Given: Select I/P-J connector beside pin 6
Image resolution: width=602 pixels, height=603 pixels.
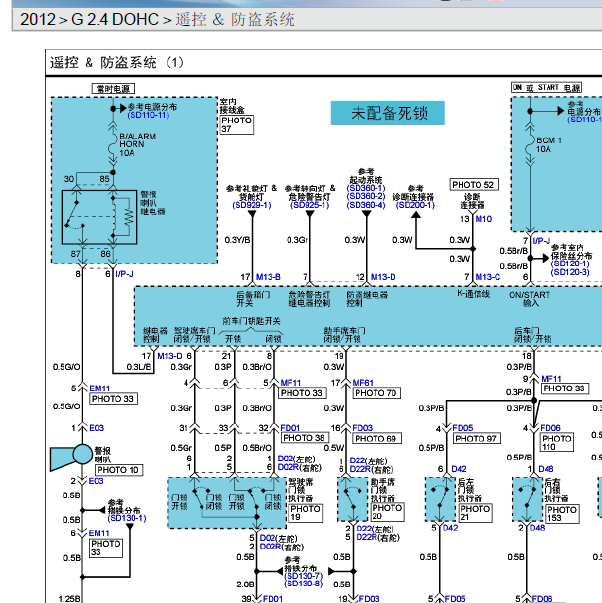Looking at the screenshot, I should [x=124, y=274].
